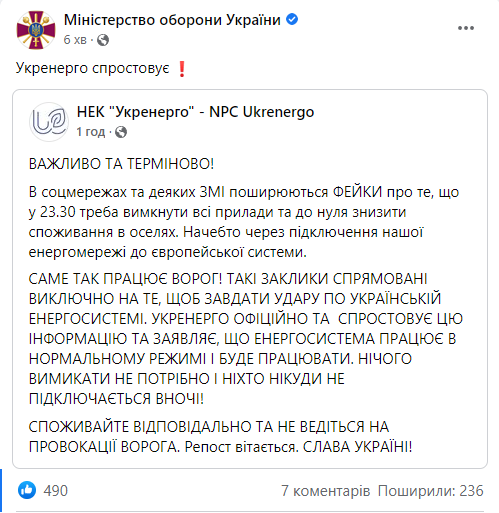This screenshot has width=499, height=513.
Task: Click the СЛАВА УКРАЇНІ! closing line
Action: [x=357, y=447]
